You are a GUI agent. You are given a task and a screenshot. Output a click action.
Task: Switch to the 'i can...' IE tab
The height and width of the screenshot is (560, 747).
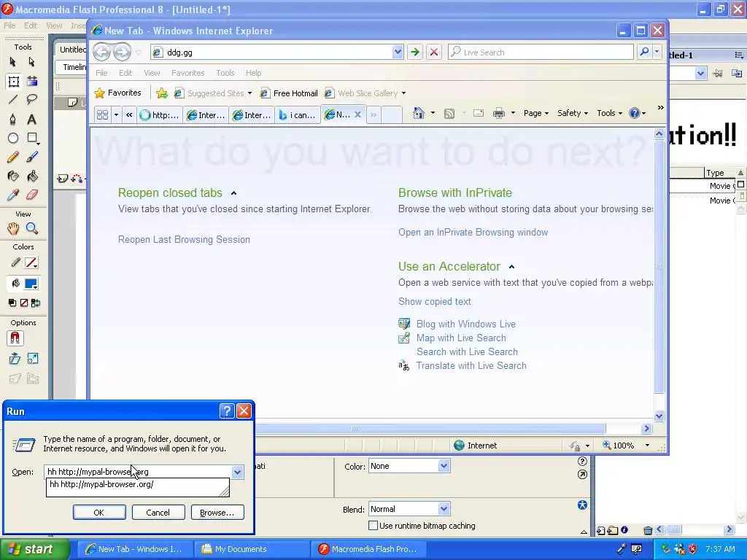[x=298, y=114]
